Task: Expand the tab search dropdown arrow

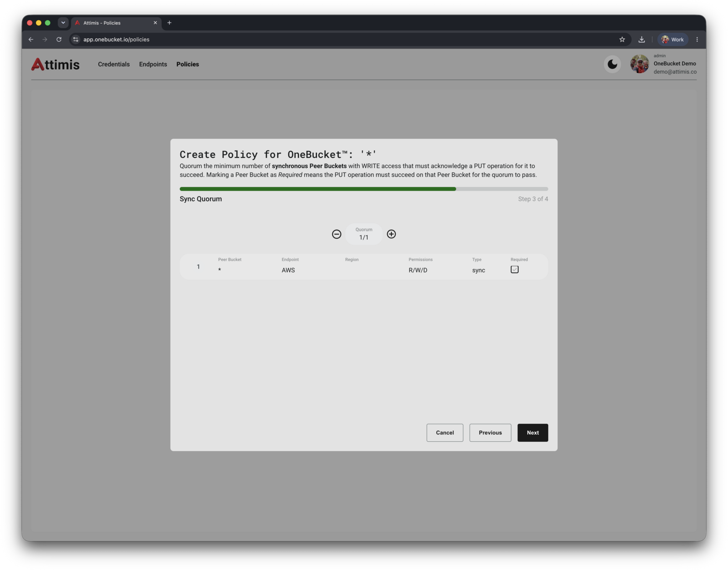Action: 63,23
